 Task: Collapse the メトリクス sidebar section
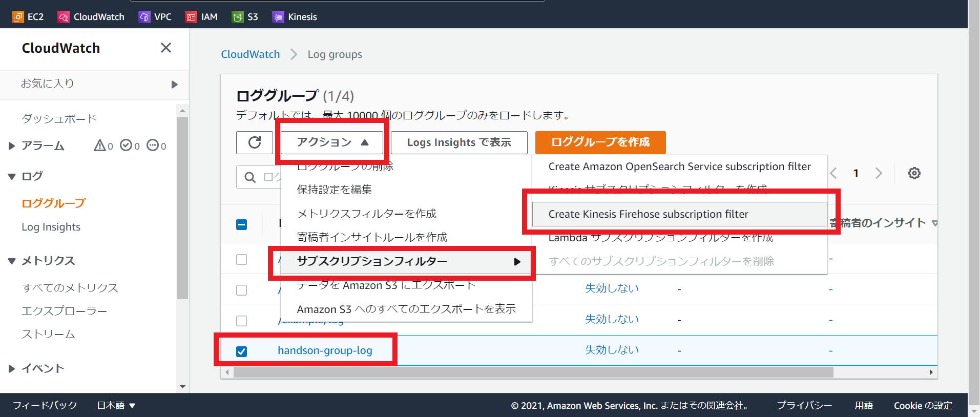[12, 261]
